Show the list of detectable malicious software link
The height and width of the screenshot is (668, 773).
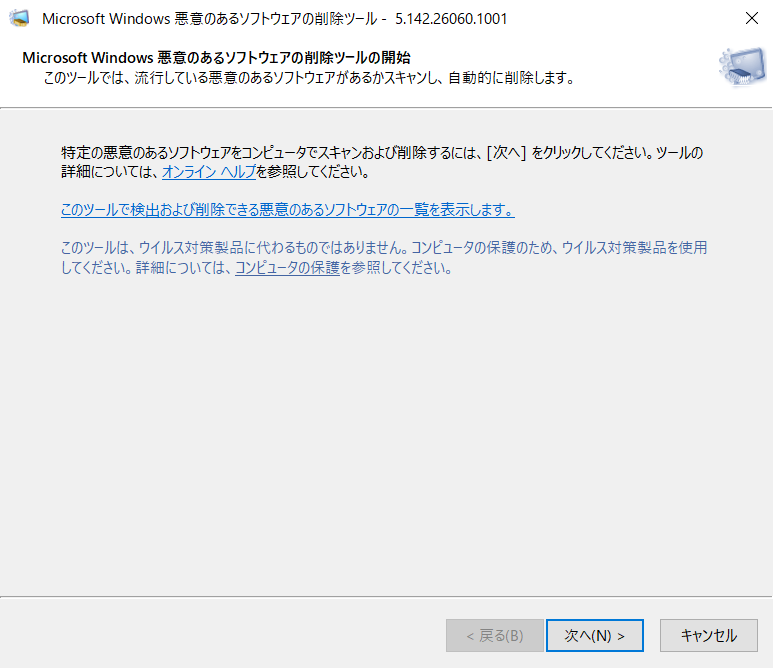point(288,210)
